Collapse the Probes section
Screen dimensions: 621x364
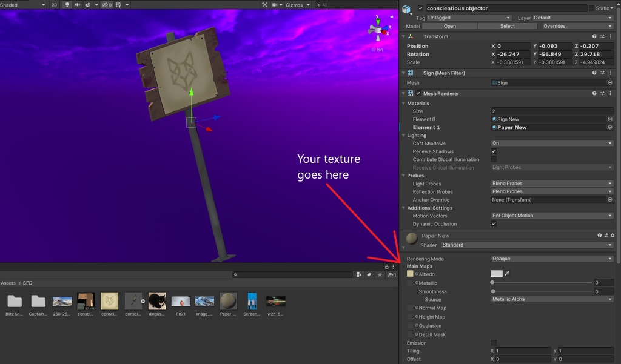pos(403,176)
